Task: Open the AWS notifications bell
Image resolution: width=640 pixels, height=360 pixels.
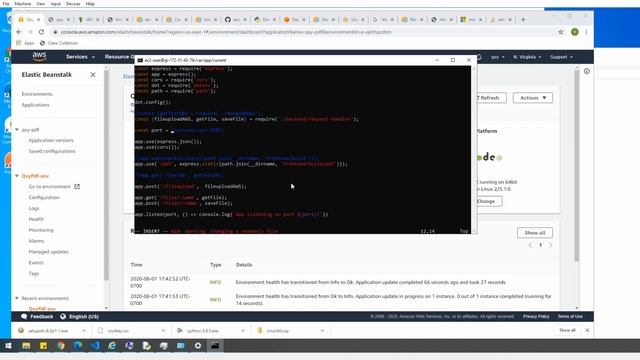Action: (x=479, y=57)
